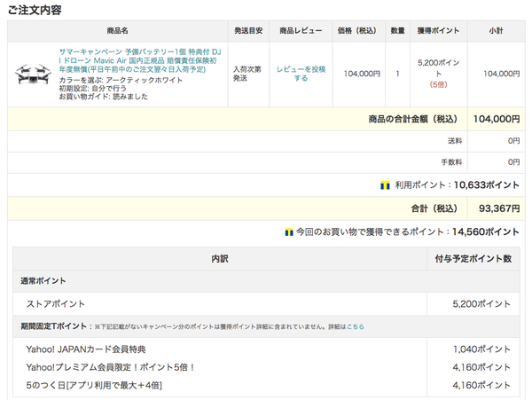The width and height of the screenshot is (532, 400).
Task: Select the 発送目安 column header
Action: point(248,31)
